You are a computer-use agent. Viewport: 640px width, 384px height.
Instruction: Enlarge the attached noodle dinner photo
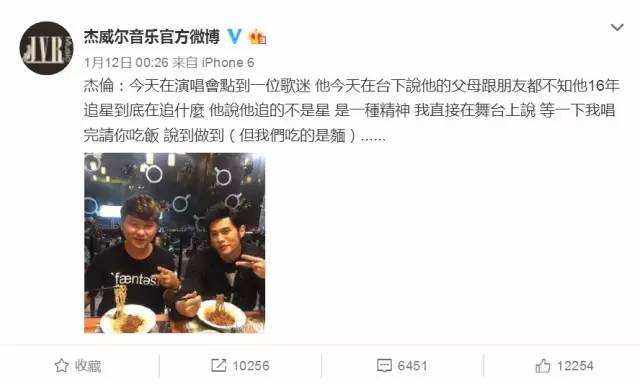coord(174,243)
